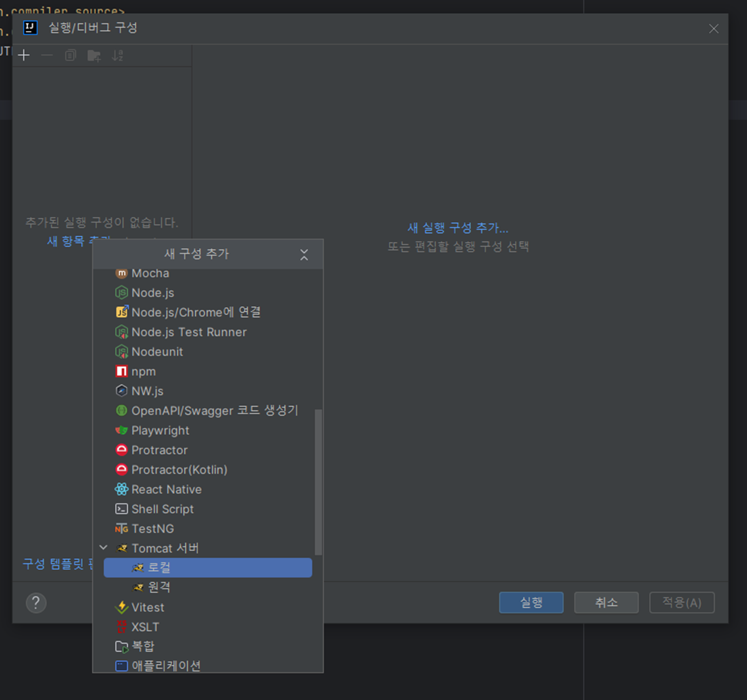Click the plus icon to add configuration
This screenshot has height=700, width=747.
point(24,55)
